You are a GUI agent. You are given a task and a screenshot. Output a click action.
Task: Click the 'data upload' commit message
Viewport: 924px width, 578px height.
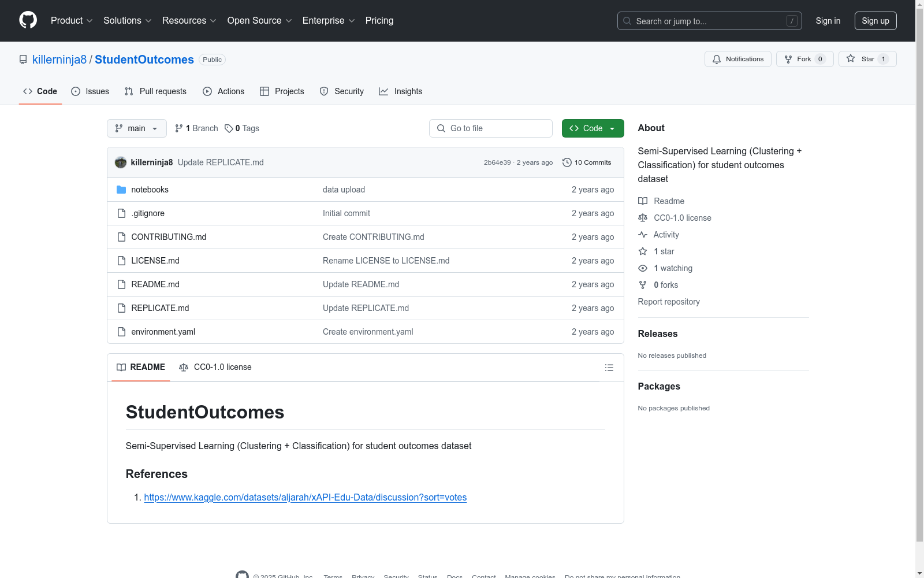344,190
